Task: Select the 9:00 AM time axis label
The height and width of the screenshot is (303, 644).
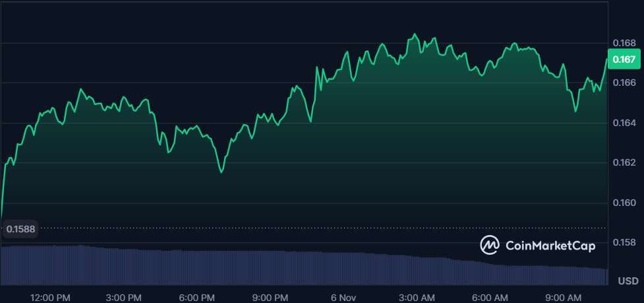Action: [563, 296]
